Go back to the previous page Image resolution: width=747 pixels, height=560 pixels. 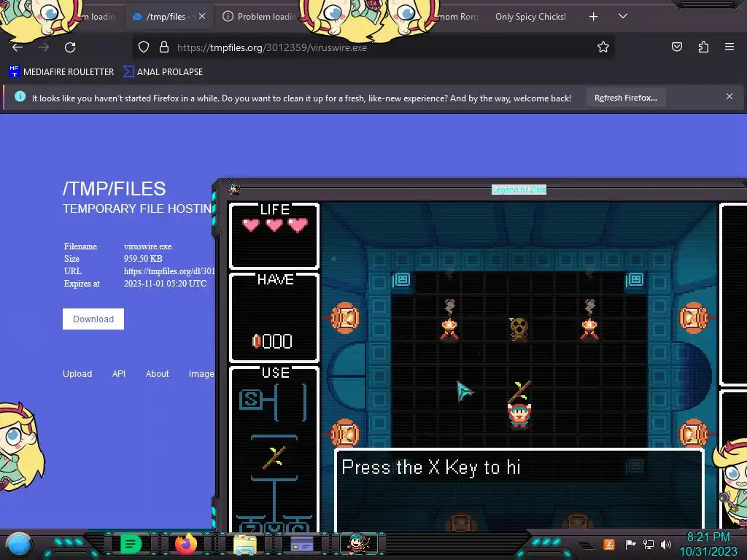pos(18,47)
